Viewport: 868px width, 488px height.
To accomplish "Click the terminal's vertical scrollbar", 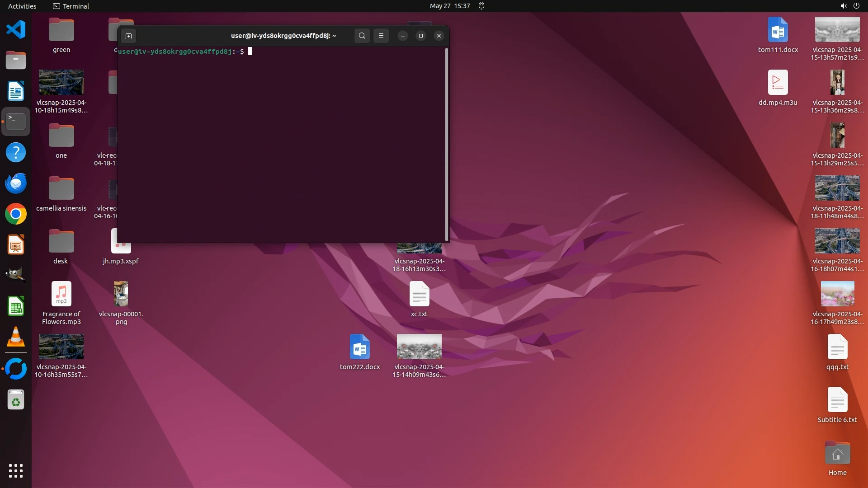I will 447,145.
